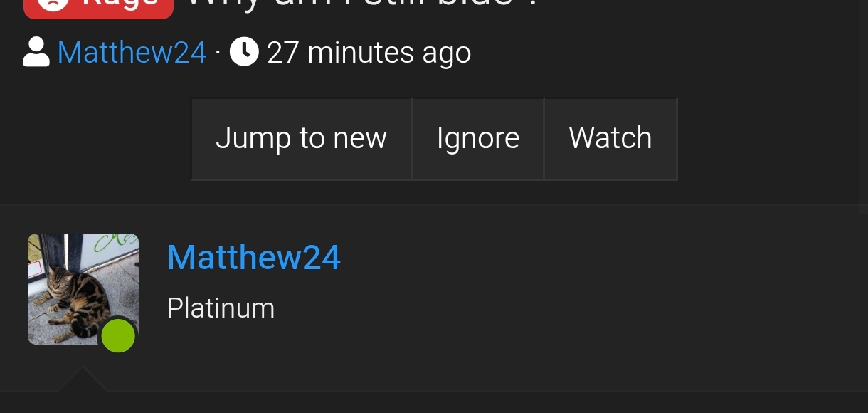868x413 pixels.
Task: Select the Platinum user title text
Action: (x=221, y=308)
